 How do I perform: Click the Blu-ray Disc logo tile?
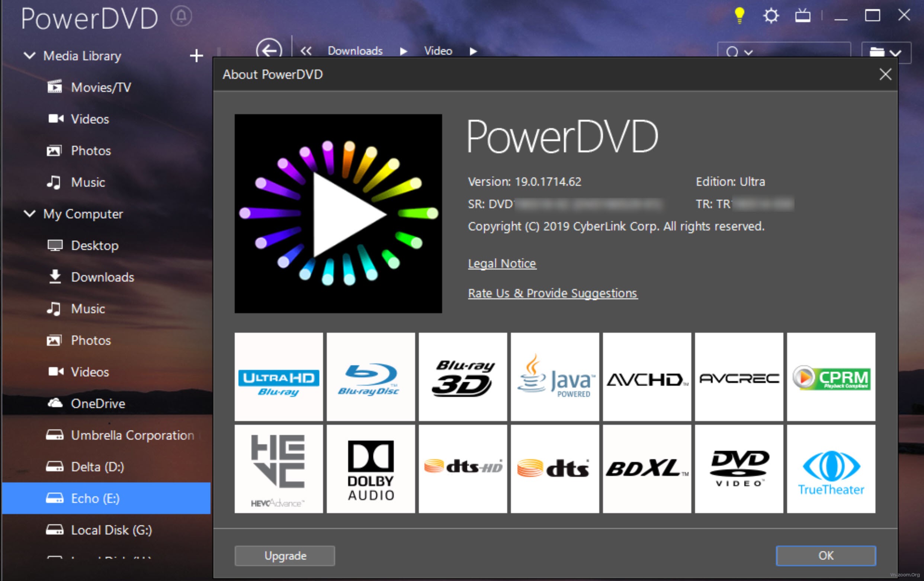coord(370,377)
